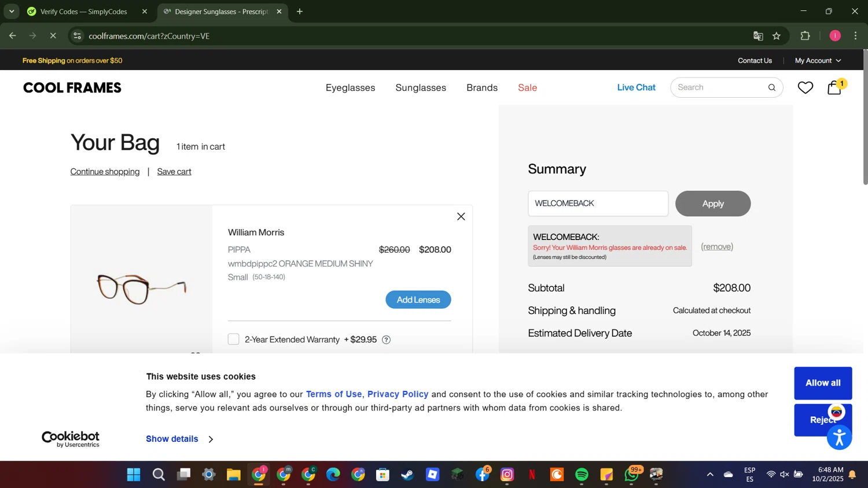Click the warranty help question mark icon
The image size is (868, 488).
click(x=386, y=339)
